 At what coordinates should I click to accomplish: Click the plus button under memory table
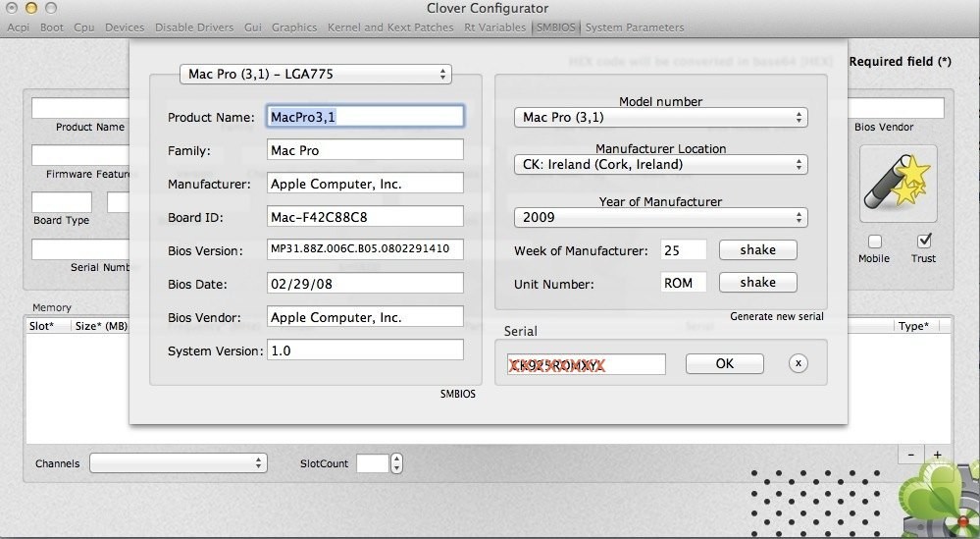[937, 455]
